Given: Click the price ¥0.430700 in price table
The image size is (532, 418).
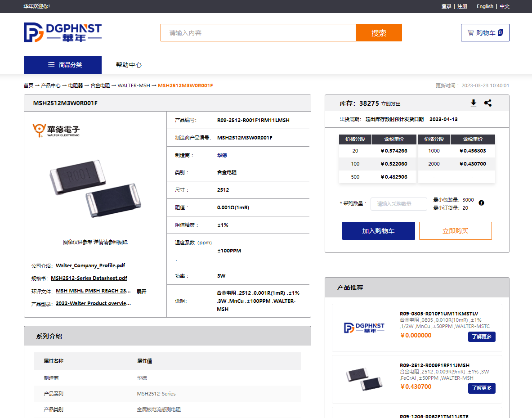Looking at the screenshot, I should 473,164.
